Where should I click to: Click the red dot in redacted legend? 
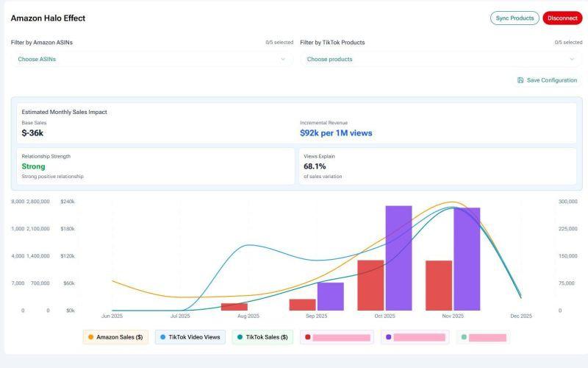point(308,337)
